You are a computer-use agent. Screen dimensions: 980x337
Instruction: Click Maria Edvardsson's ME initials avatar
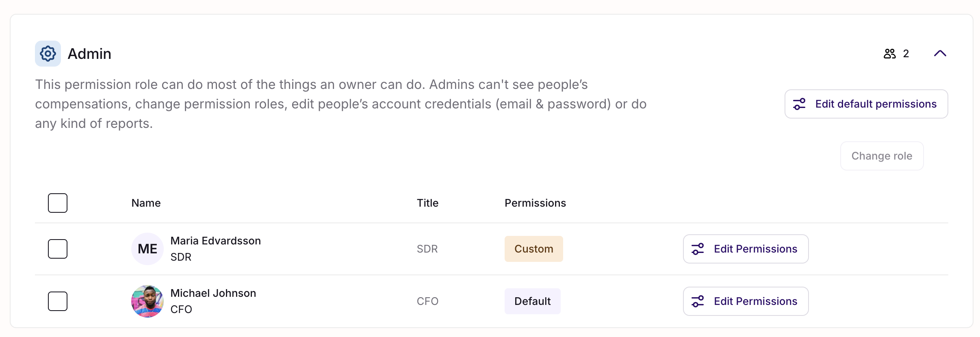(x=147, y=249)
